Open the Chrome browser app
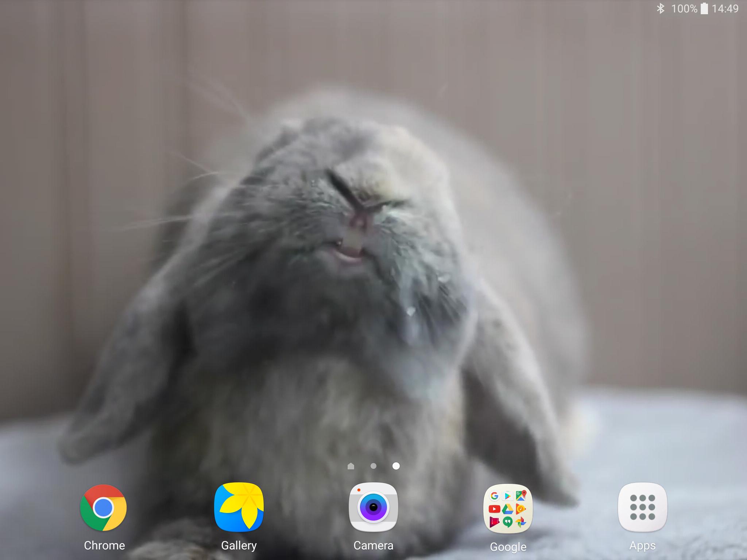 point(104,507)
